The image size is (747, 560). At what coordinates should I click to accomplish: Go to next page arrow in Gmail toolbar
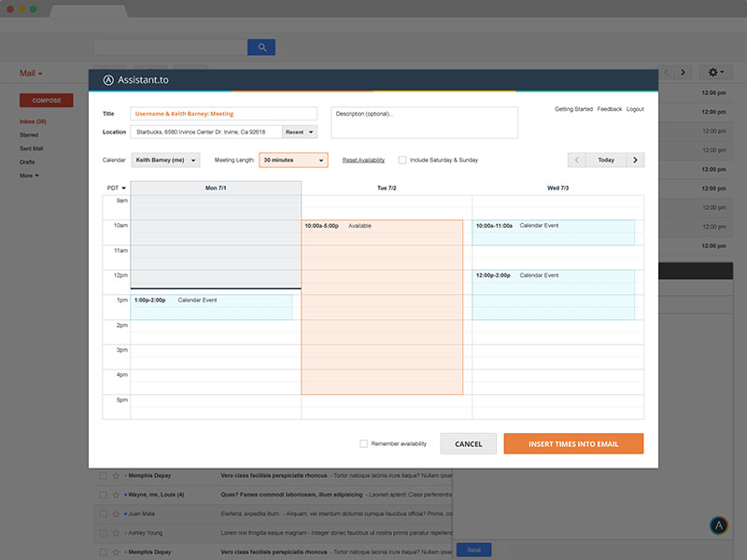click(x=683, y=72)
